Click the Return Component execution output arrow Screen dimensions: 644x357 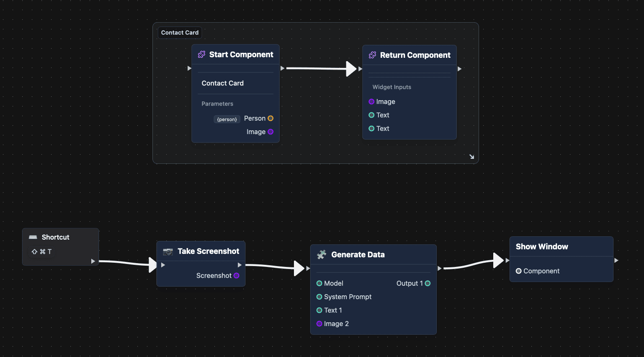coord(459,69)
